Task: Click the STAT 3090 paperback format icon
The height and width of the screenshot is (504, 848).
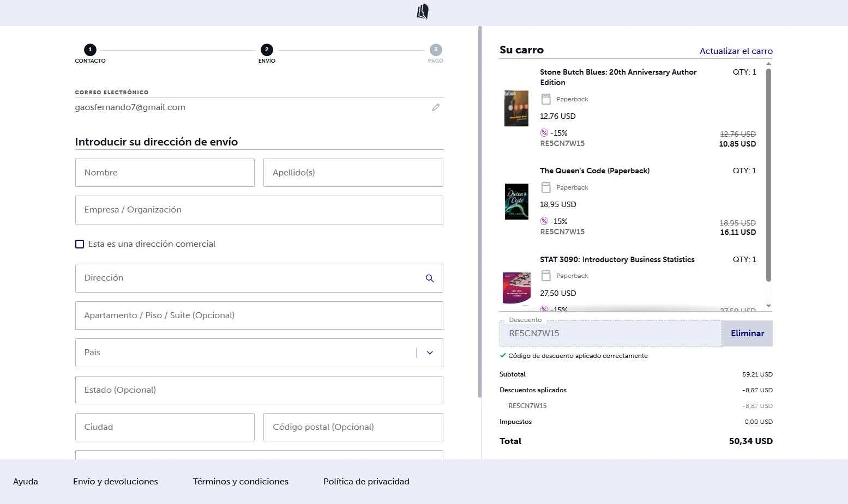Action: (x=546, y=276)
